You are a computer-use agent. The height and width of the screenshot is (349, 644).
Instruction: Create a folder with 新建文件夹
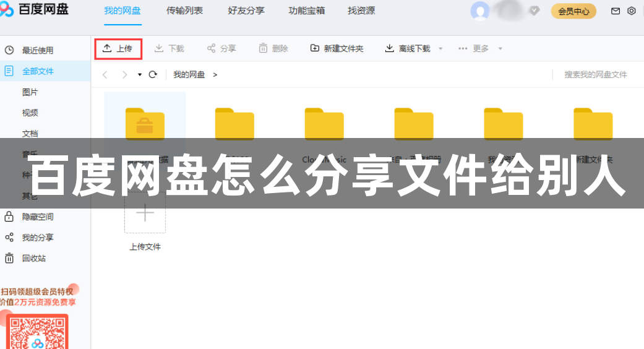coord(337,48)
